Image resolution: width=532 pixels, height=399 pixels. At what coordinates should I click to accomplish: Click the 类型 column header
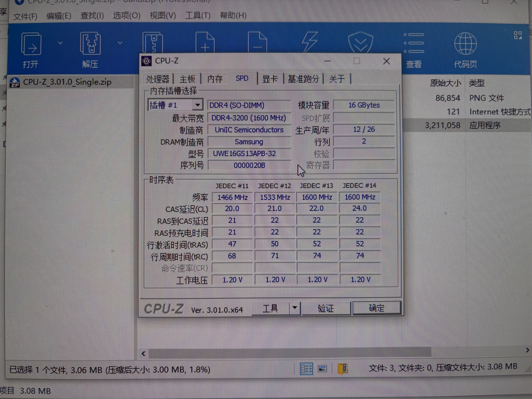click(x=477, y=83)
